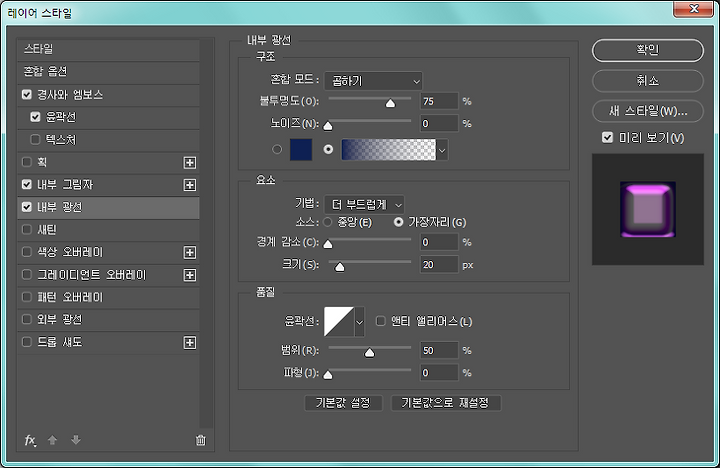
Task: Uncheck the 내부 그림자 checkbox
Action: [27, 185]
